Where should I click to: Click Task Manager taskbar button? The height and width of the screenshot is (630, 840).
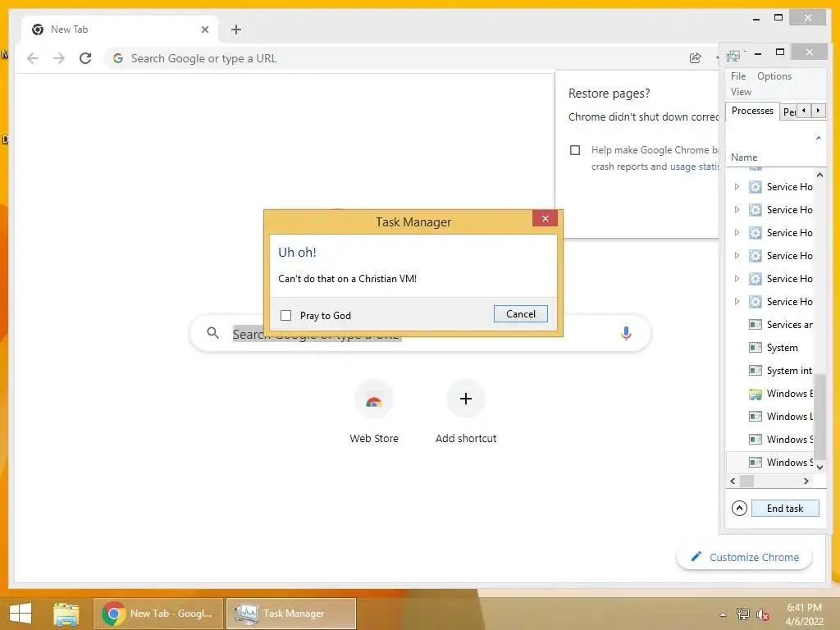(x=291, y=614)
